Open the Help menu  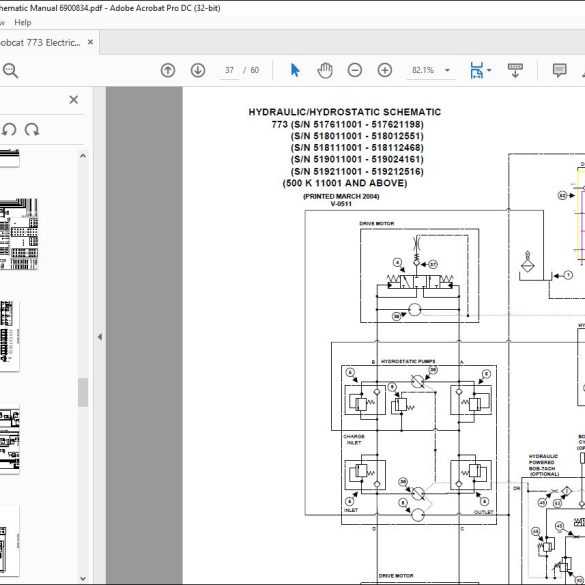(22, 22)
